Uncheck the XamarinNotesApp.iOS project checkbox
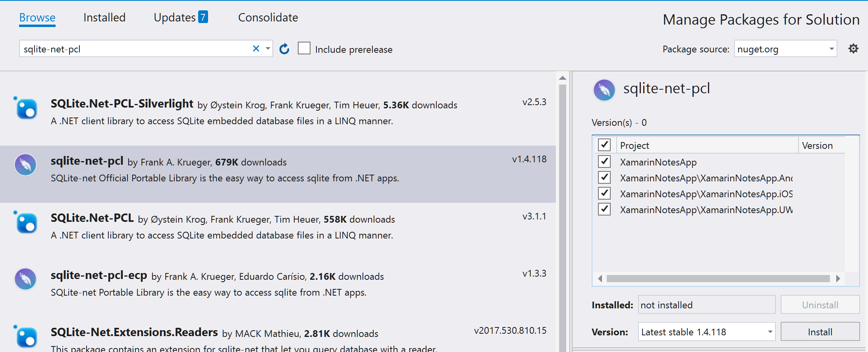The image size is (868, 352). point(604,193)
